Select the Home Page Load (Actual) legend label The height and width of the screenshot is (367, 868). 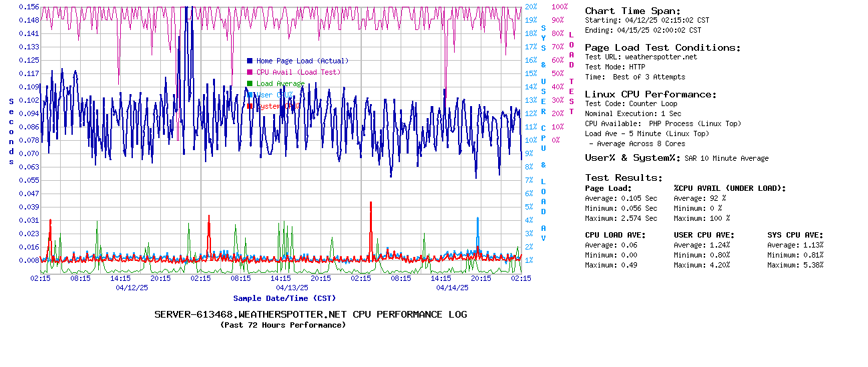[302, 61]
